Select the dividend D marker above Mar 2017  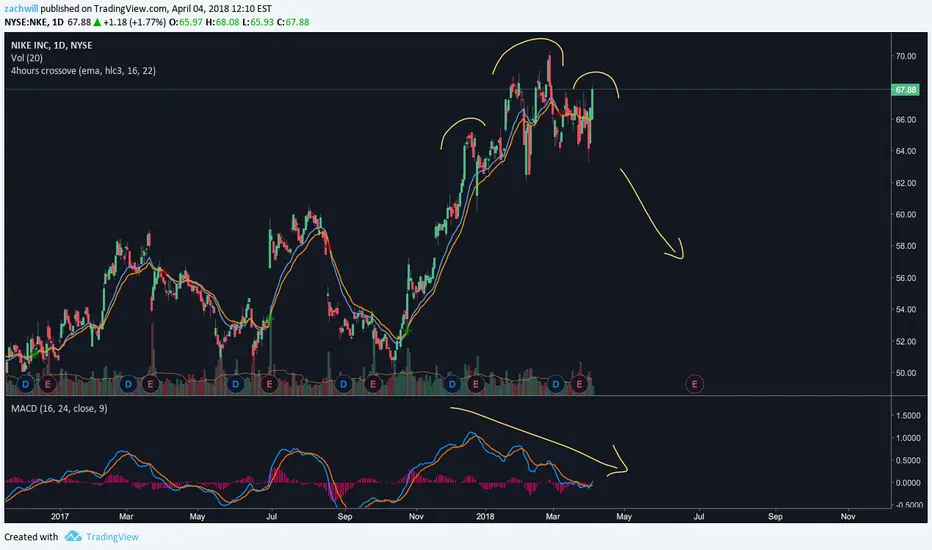pyautogui.click(x=128, y=384)
